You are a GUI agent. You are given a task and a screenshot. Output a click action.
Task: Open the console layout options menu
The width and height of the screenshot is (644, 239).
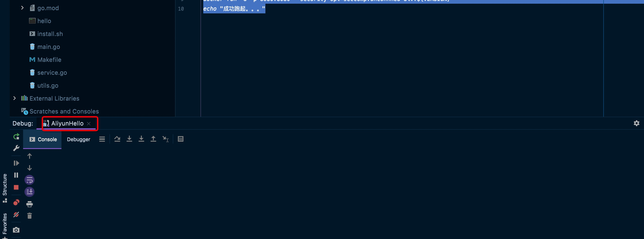tap(102, 139)
